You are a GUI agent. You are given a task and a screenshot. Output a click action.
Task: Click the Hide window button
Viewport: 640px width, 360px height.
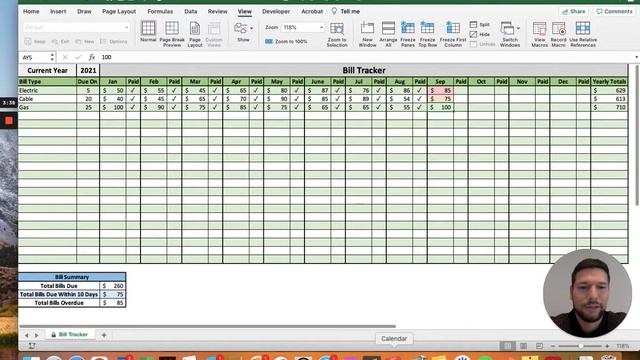(x=480, y=35)
